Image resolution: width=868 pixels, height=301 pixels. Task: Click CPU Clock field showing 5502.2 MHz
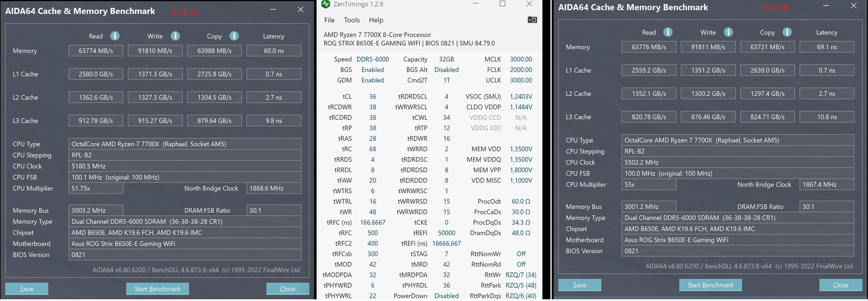pyautogui.click(x=737, y=162)
